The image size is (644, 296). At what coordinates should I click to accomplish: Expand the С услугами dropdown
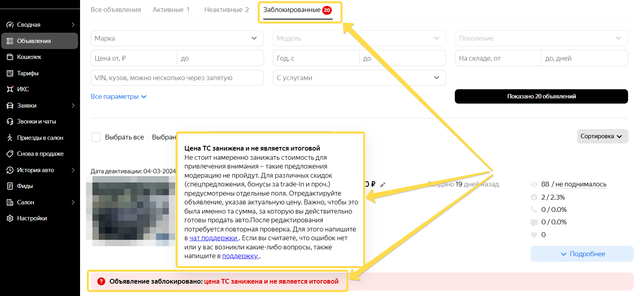[x=359, y=78]
